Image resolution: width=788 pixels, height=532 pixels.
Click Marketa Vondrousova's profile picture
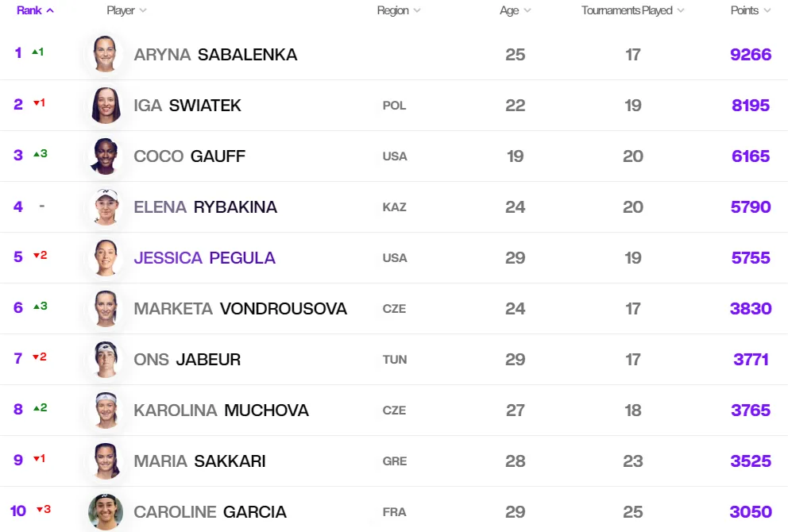point(105,308)
